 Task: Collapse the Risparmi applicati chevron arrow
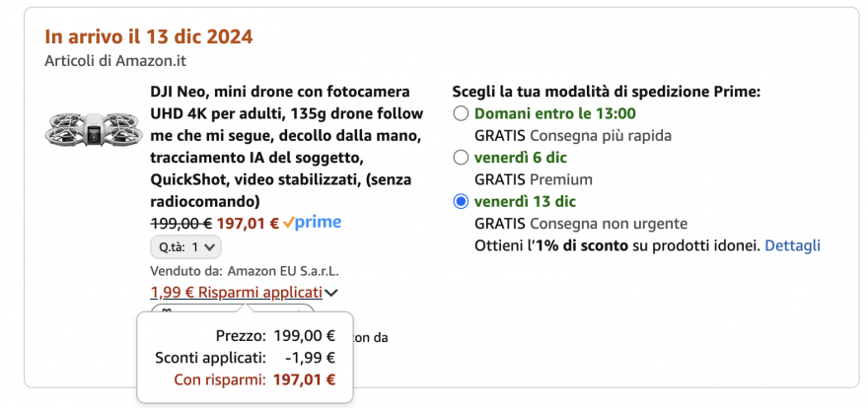331,293
